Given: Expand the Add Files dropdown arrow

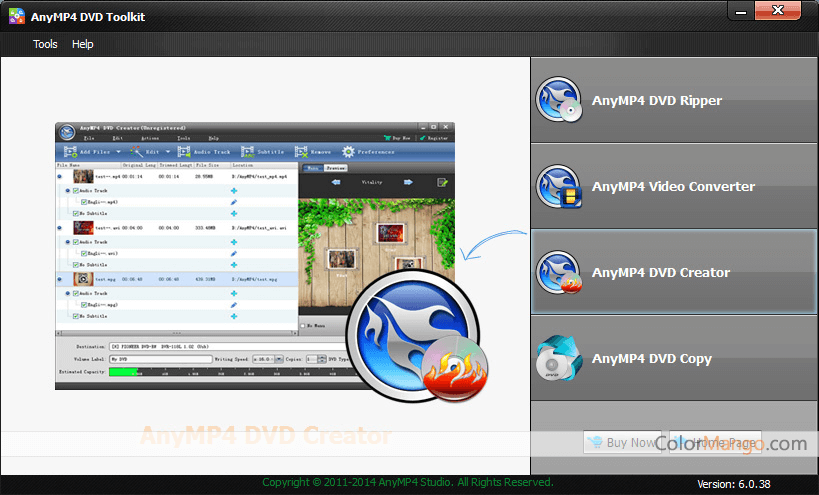Looking at the screenshot, I should pyautogui.click(x=118, y=152).
